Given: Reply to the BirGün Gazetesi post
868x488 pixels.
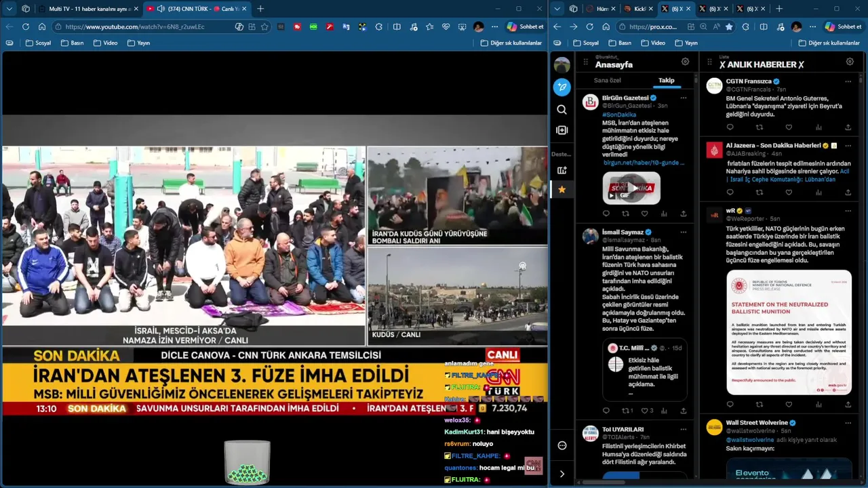Looking at the screenshot, I should coord(606,213).
